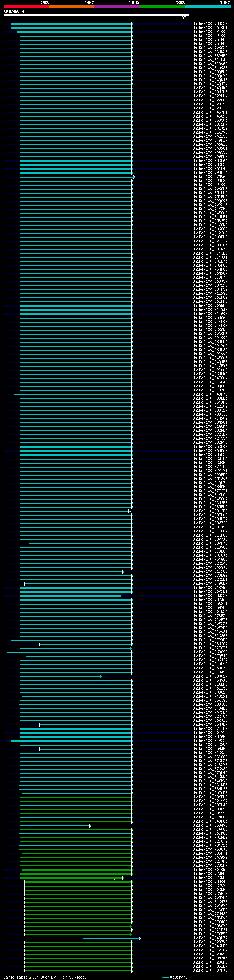Click the UniRef100_B9VH76 entry
Screen dimensions: 234x980
210,543
